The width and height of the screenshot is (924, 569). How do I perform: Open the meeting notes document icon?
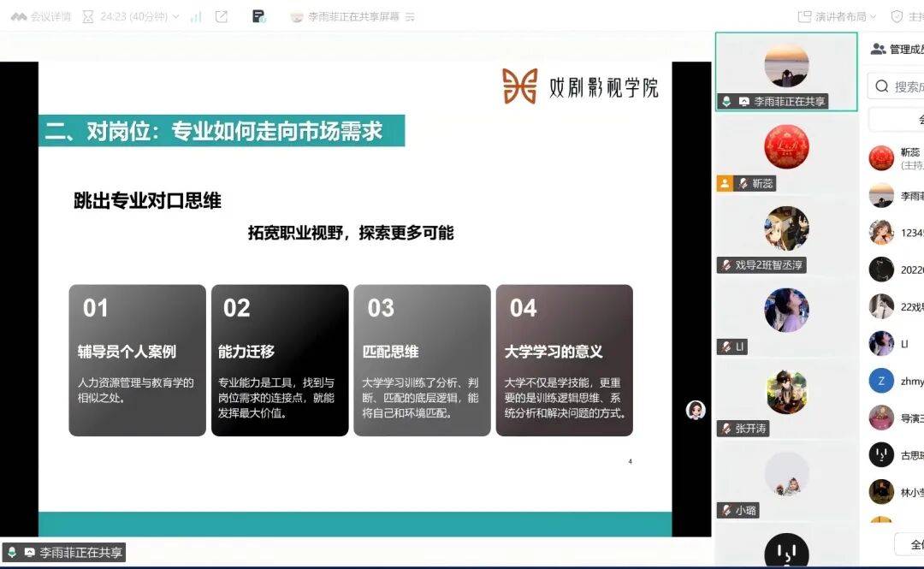(258, 16)
